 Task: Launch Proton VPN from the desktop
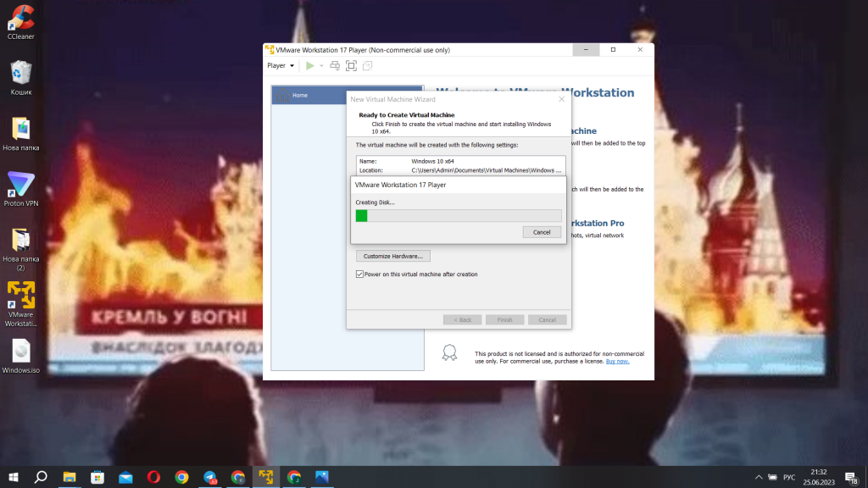click(19, 185)
